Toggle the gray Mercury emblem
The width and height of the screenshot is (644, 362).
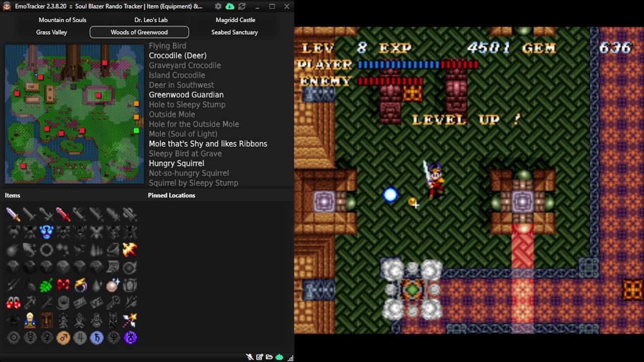click(30, 338)
